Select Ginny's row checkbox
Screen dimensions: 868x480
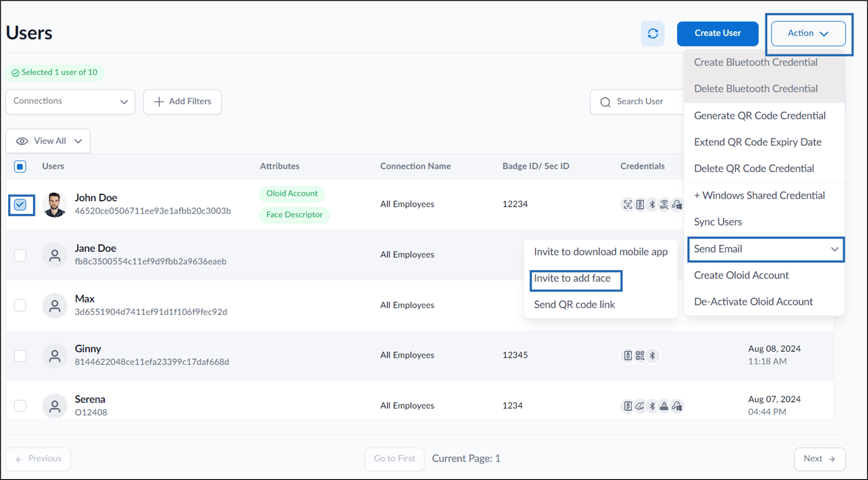coord(20,356)
